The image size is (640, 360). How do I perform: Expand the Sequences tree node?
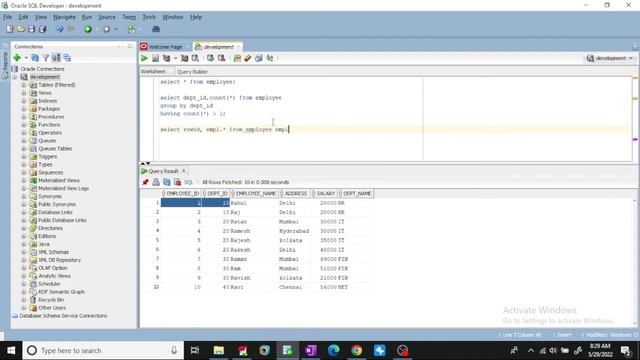[24, 172]
